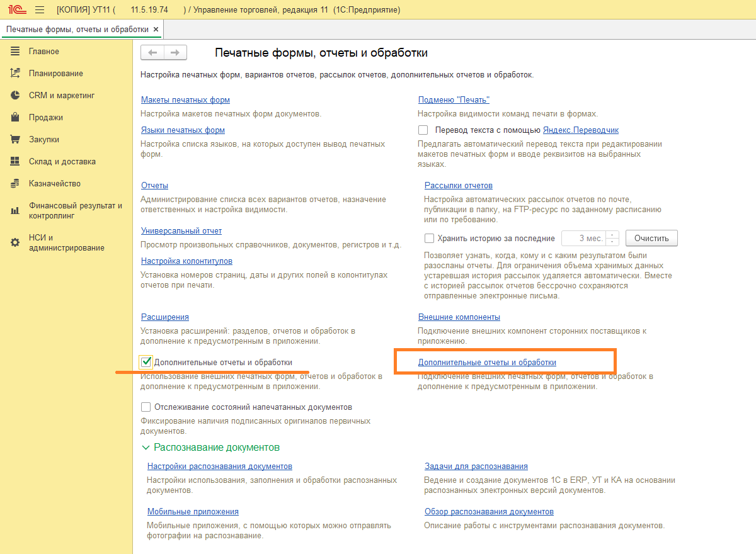
Task: Click the Главное section icon
Action: pyautogui.click(x=15, y=52)
